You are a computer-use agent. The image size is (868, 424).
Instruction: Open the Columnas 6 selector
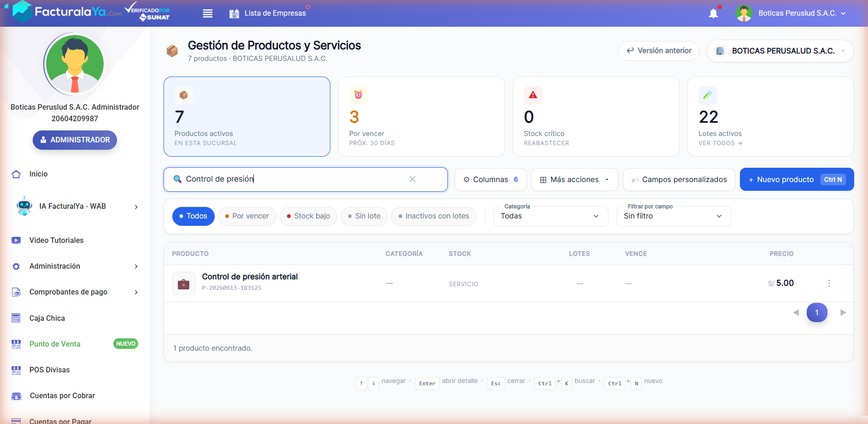tap(491, 179)
